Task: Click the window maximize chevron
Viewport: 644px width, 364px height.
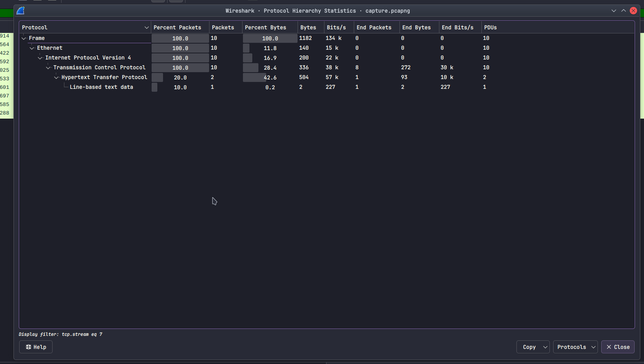Action: click(624, 11)
